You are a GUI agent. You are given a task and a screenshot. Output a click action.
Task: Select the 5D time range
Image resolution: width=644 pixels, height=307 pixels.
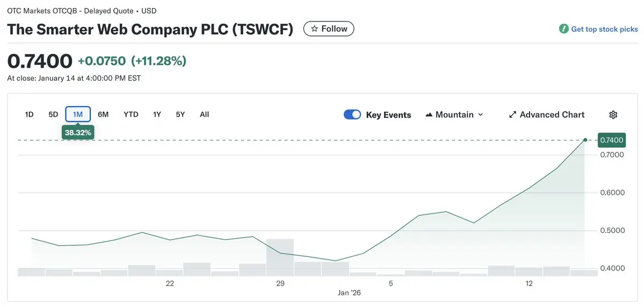coord(53,114)
